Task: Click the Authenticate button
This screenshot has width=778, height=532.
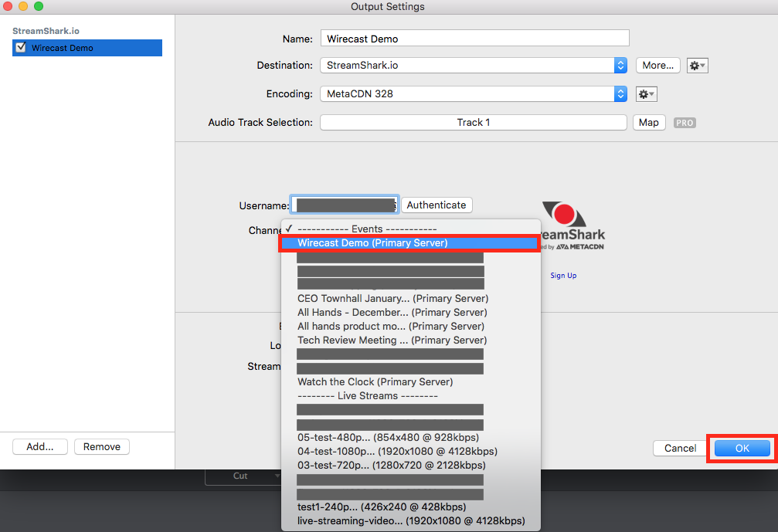Action: pos(437,205)
